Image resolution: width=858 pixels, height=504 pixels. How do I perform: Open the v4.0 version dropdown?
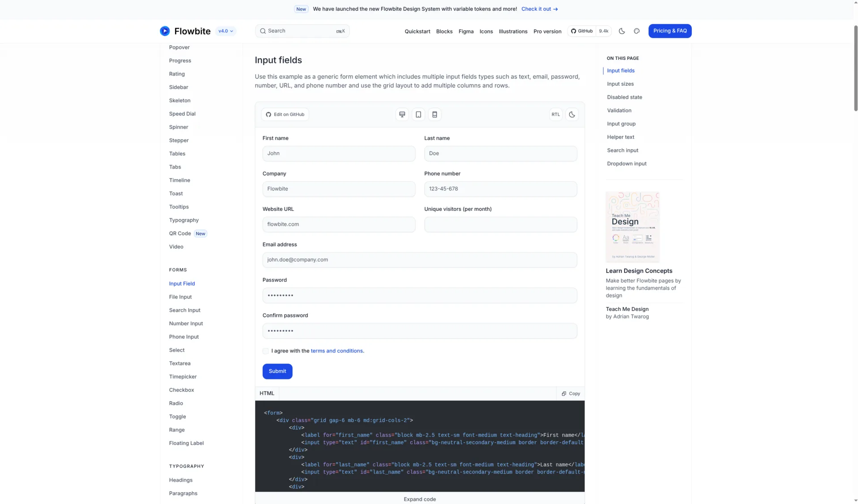[226, 31]
